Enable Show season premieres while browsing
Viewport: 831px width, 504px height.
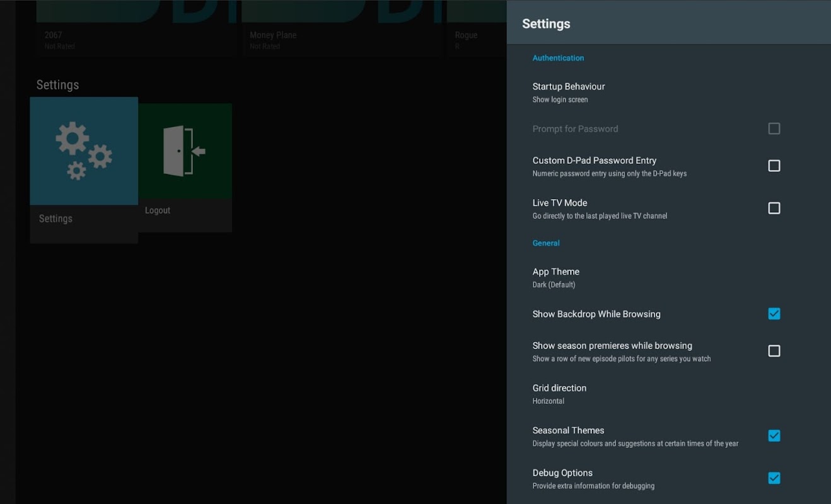pyautogui.click(x=774, y=351)
